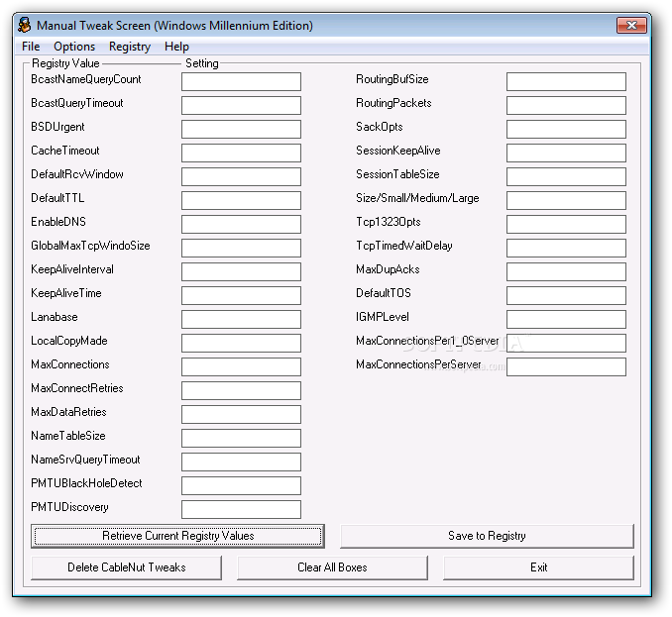
Task: Focus the LocalCopyMade setting field
Action: click(x=241, y=343)
